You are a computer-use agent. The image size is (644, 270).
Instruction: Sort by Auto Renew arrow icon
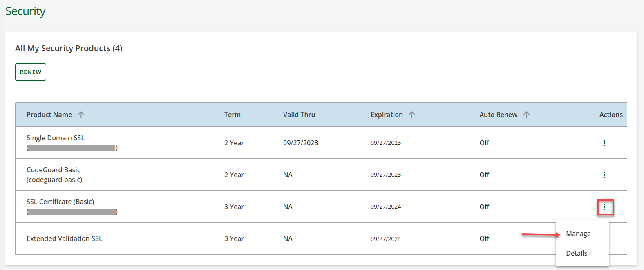tap(526, 115)
